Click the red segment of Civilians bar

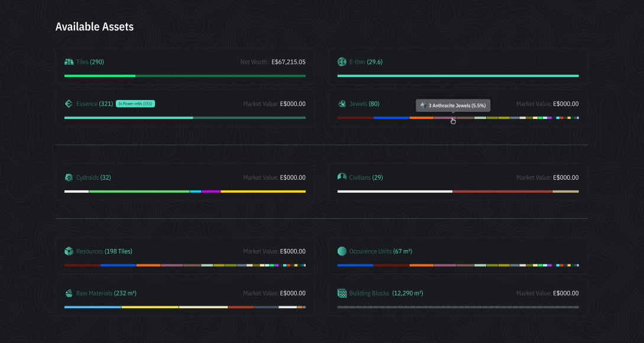[x=502, y=192]
